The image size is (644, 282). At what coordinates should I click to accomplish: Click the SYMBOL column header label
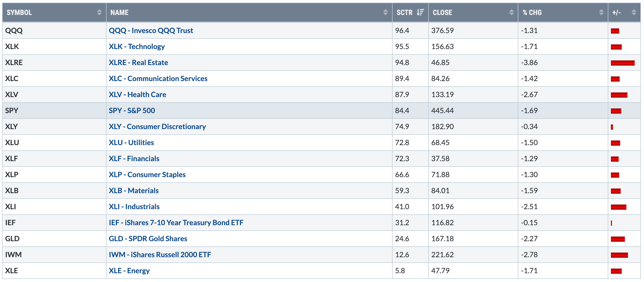(x=19, y=12)
